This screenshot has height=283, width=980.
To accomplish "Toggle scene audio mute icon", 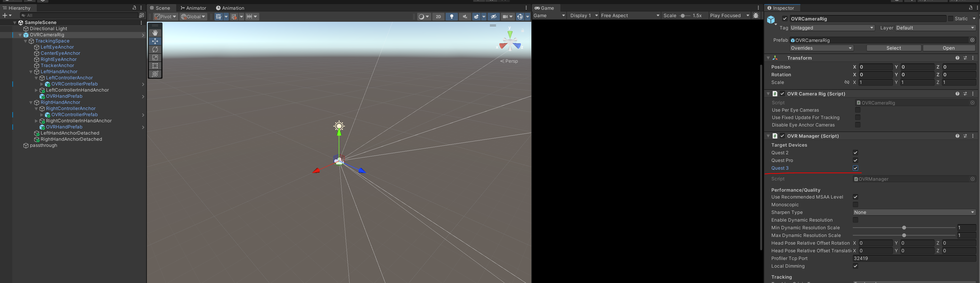I will [465, 17].
